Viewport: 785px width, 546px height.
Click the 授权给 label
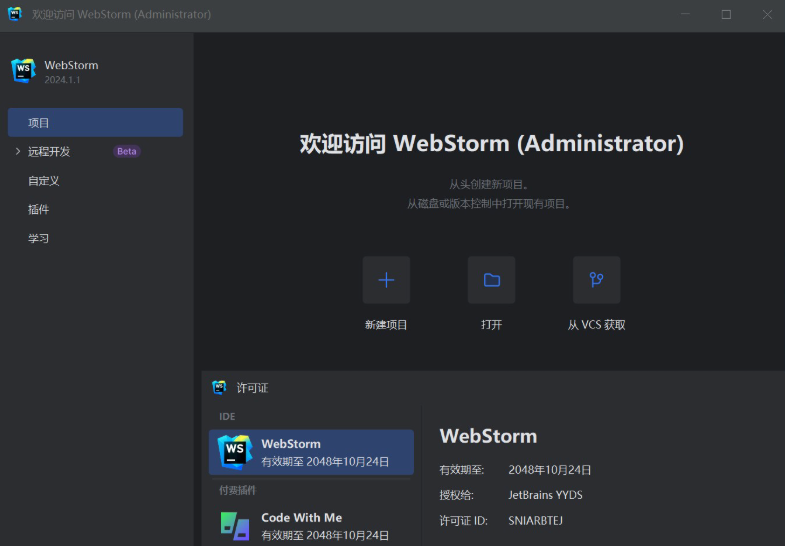tap(457, 495)
